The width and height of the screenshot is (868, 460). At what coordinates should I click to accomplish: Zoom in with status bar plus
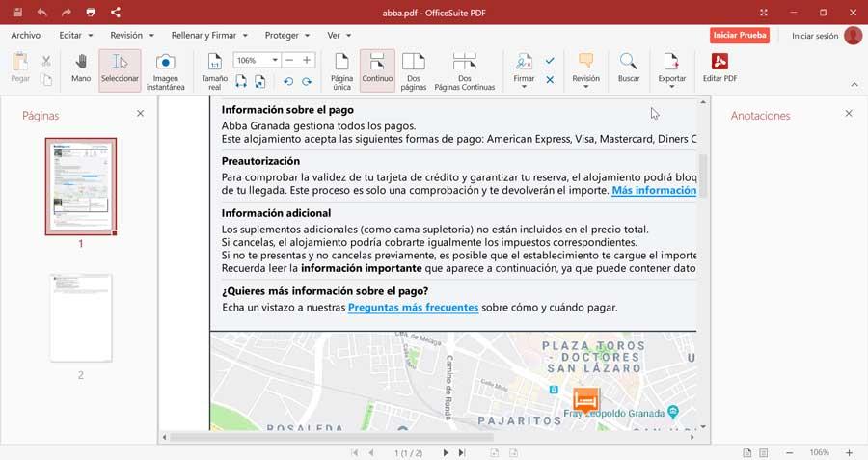pyautogui.click(x=849, y=453)
